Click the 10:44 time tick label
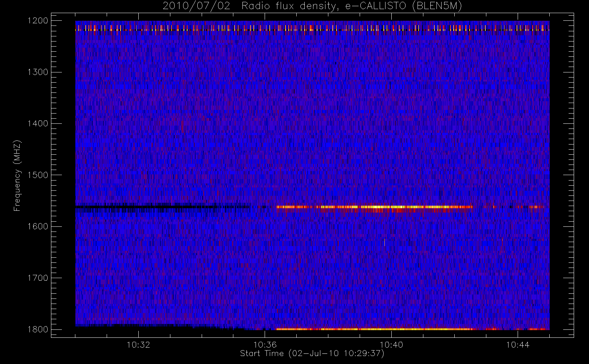 click(x=518, y=345)
